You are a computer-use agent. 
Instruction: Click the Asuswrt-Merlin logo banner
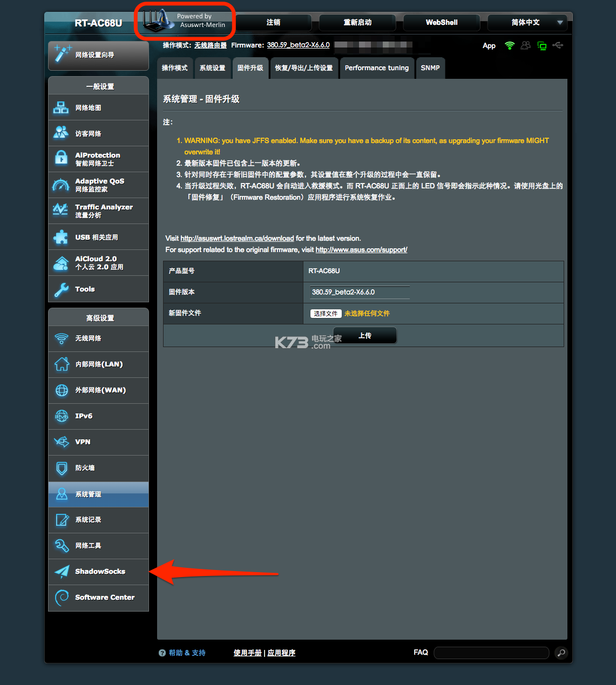pos(185,21)
